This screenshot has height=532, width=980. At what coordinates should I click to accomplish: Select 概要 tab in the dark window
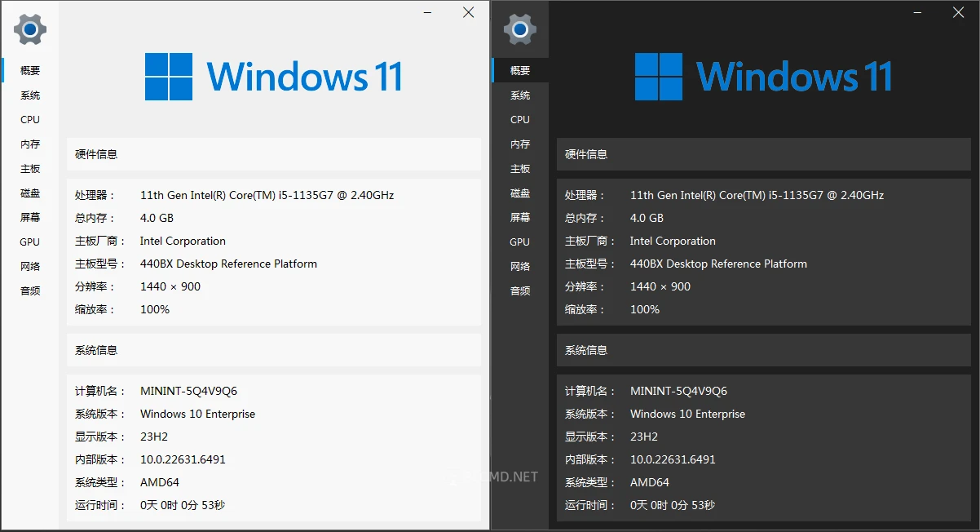pyautogui.click(x=520, y=71)
